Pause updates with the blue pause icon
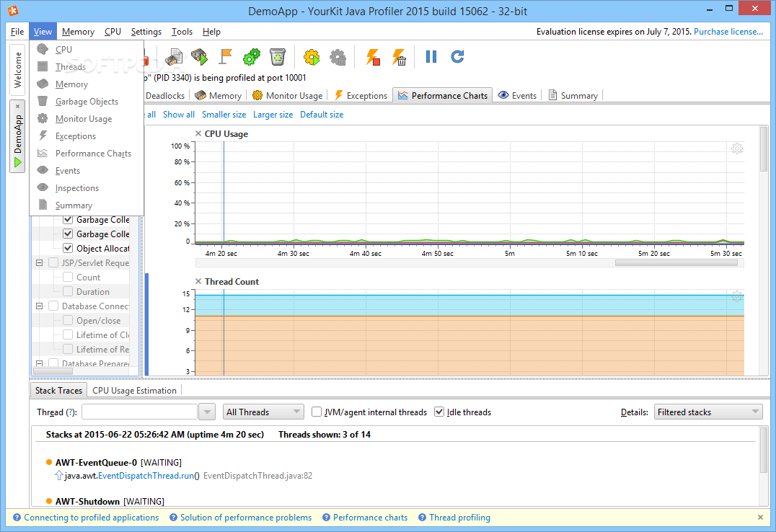This screenshot has height=532, width=776. tap(431, 57)
